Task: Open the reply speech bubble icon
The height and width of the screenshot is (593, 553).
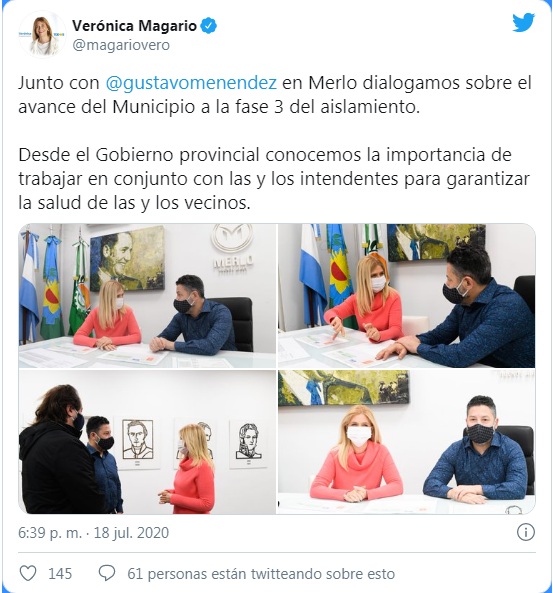Action: coord(107,574)
